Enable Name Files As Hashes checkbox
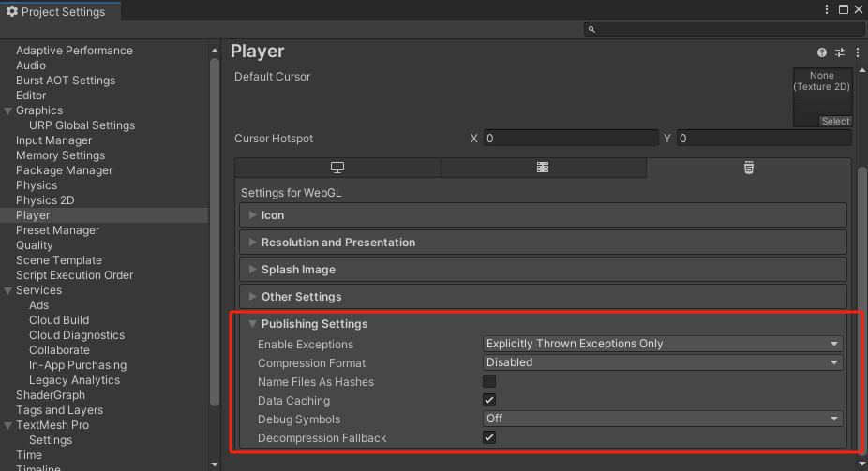868x471 pixels. point(489,381)
